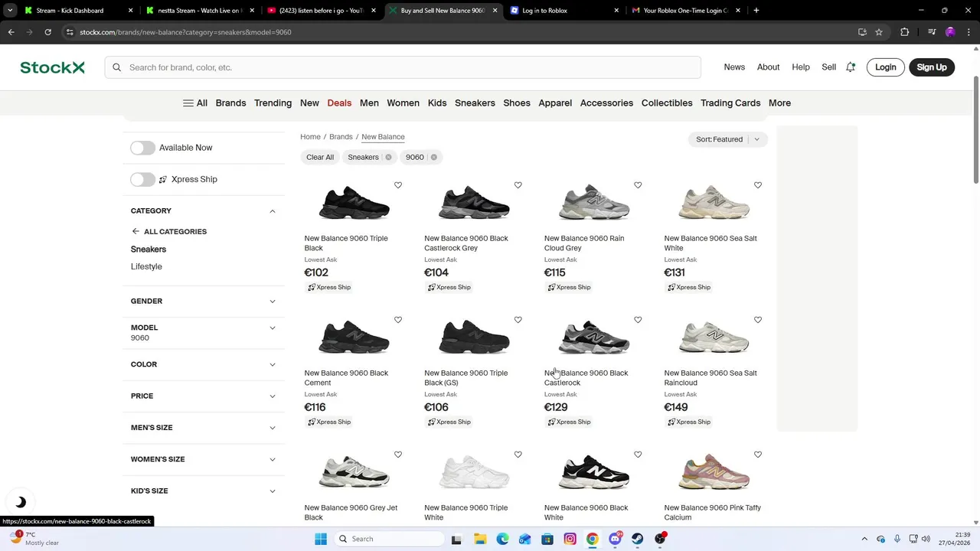The image size is (980, 551).
Task: Click Clear All filters
Action: [320, 157]
